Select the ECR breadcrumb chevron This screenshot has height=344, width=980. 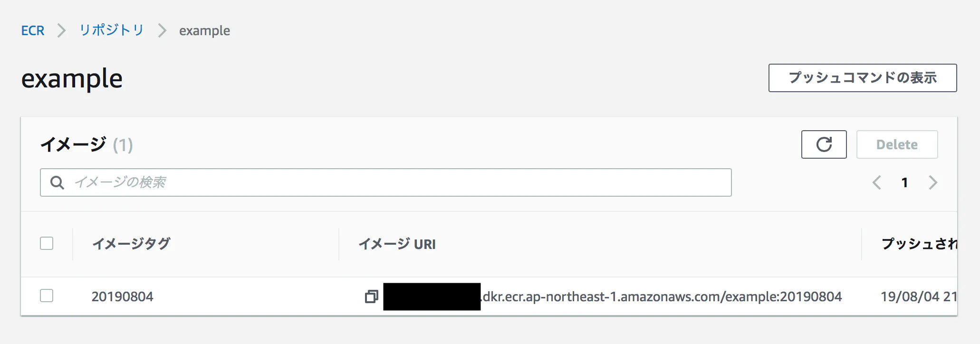pos(61,30)
